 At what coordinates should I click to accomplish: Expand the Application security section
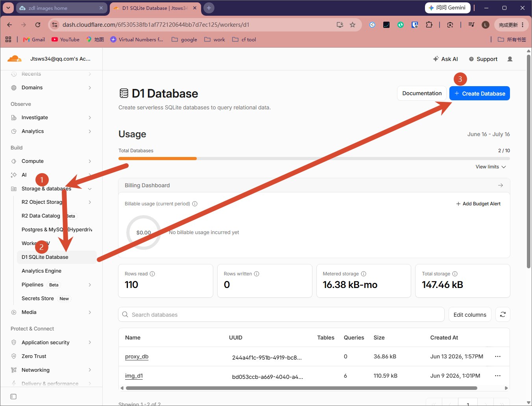90,343
